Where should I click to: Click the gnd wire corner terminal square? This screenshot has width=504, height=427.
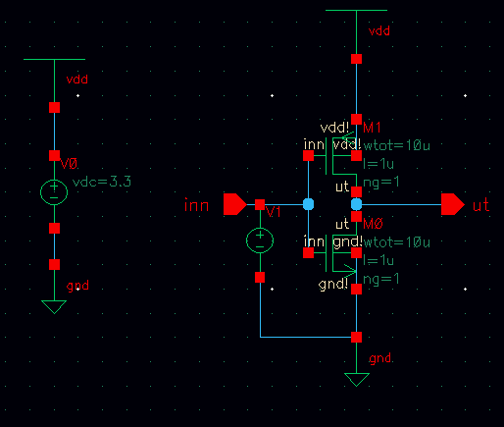pyautogui.click(x=356, y=337)
